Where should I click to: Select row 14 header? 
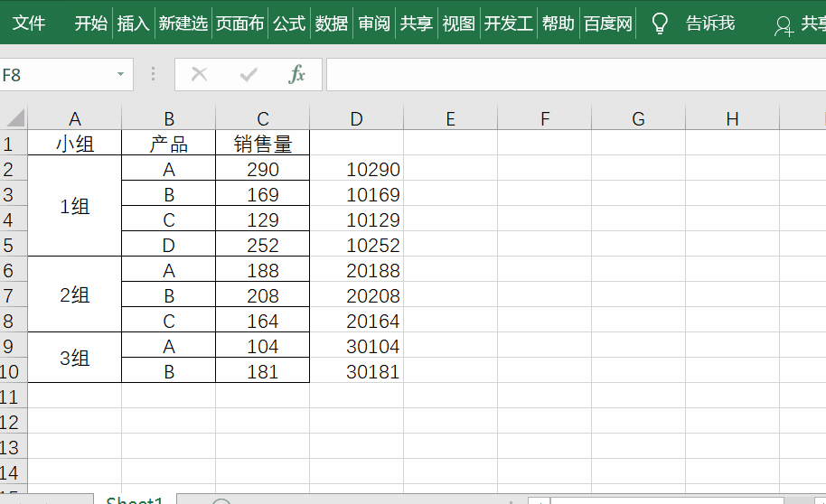pos(14,472)
